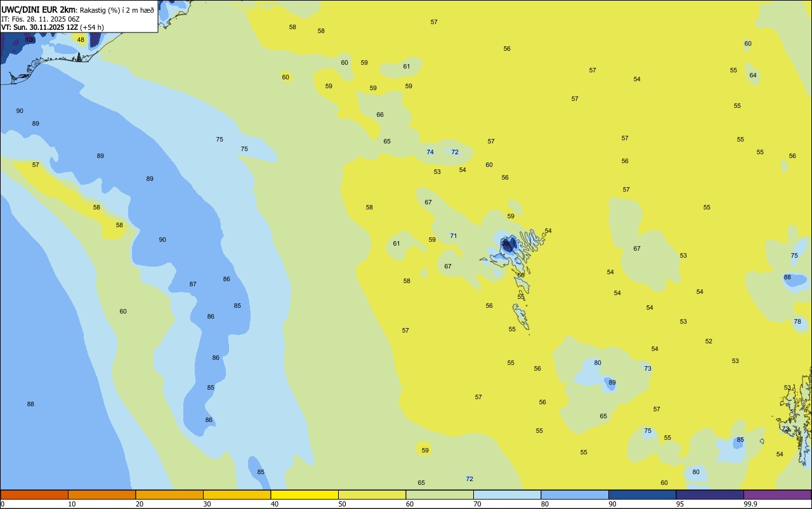Click the '30' legend tick label
This screenshot has height=509, width=812.
207,504
